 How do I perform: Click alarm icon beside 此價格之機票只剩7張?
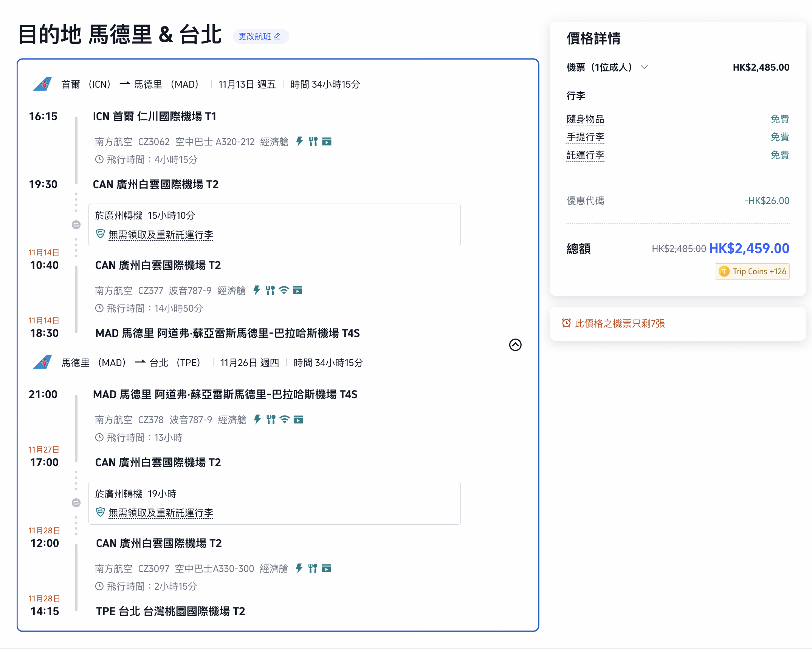566,323
